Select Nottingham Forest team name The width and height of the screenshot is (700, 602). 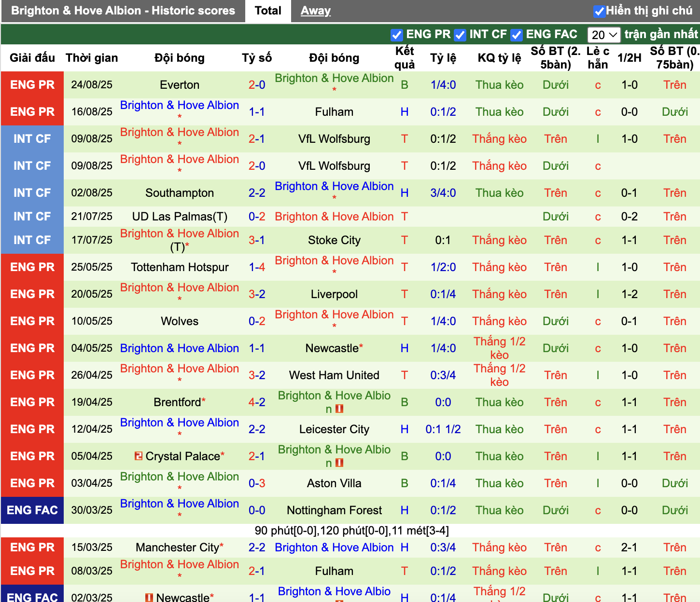(334, 510)
